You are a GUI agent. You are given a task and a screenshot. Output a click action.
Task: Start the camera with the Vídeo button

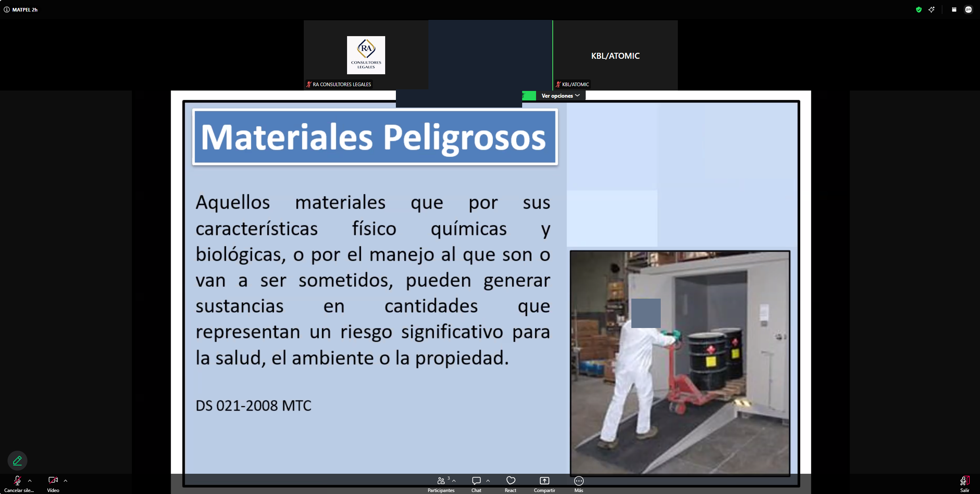[53, 484]
